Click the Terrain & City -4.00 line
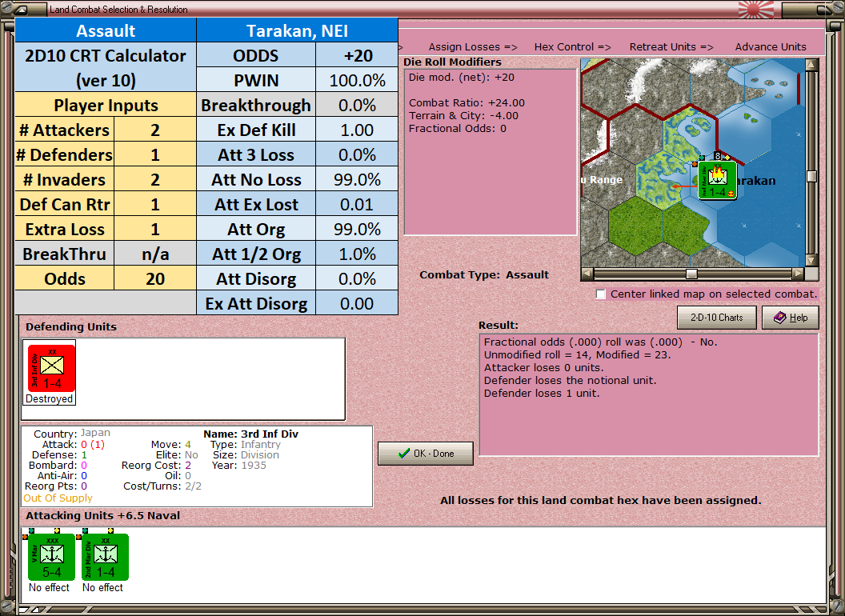 463,115
